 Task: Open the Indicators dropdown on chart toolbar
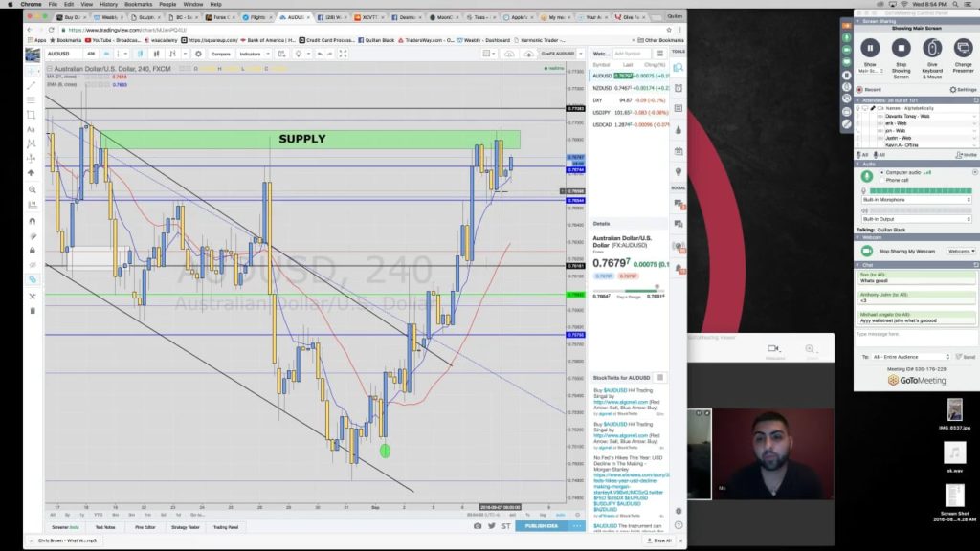pyautogui.click(x=255, y=54)
